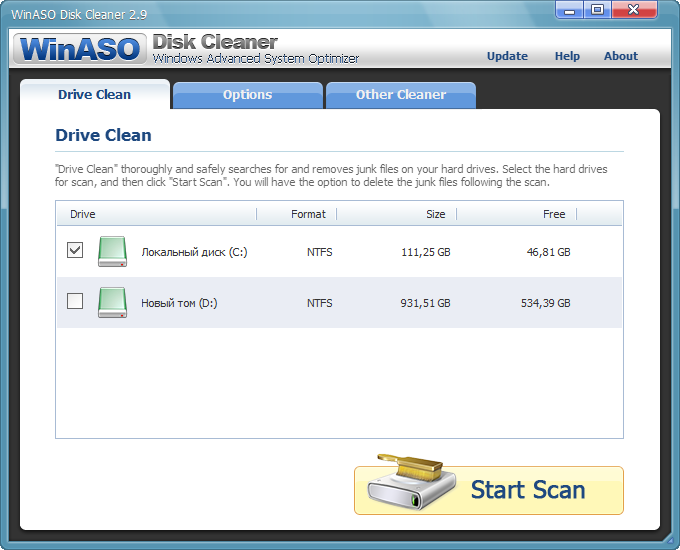
Task: Open the About link
Action: 621,56
